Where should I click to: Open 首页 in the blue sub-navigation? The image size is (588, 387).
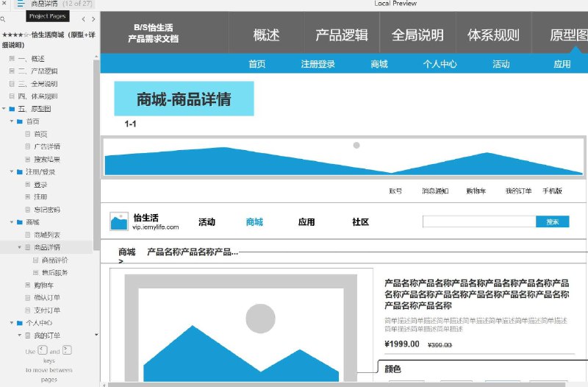pos(257,64)
